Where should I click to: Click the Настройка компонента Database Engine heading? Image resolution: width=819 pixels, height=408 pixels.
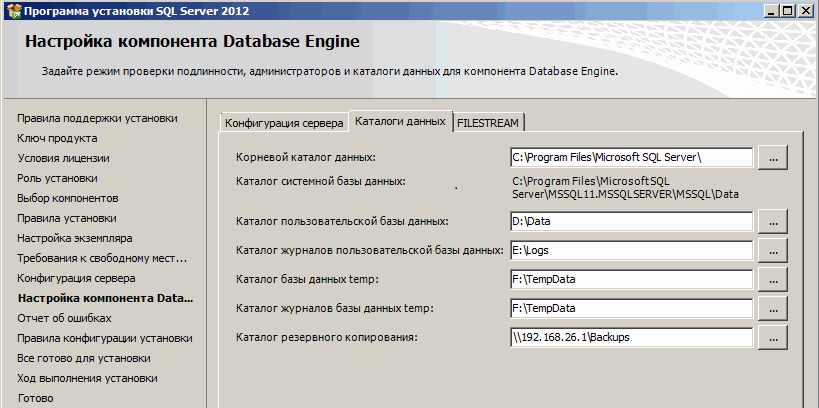tap(192, 42)
